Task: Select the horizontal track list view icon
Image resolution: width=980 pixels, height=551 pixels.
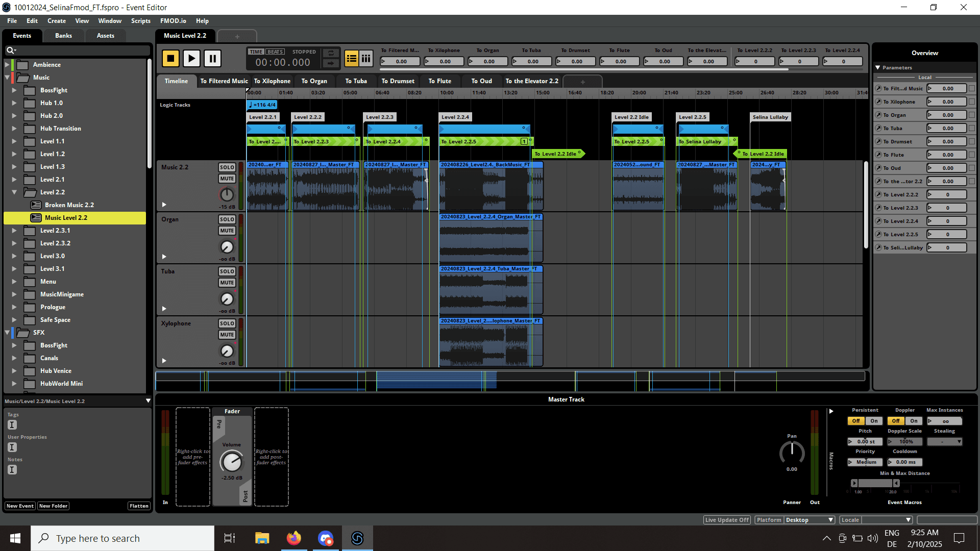Action: (351, 59)
